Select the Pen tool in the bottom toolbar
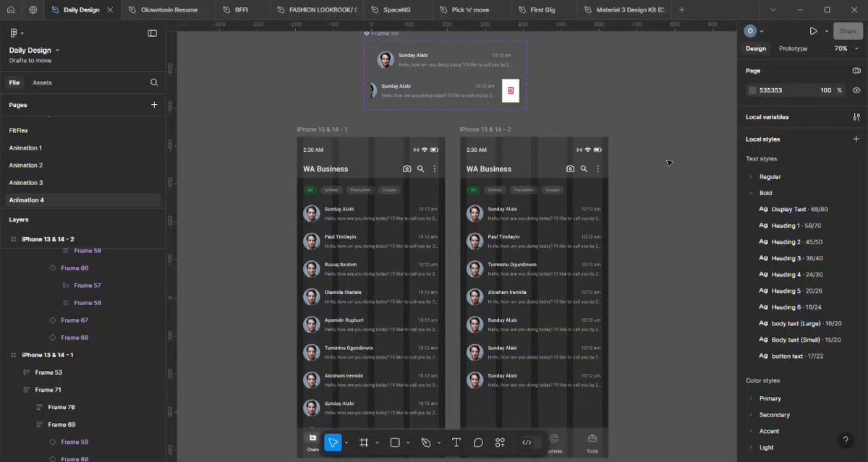This screenshot has width=868, height=462. 426,442
